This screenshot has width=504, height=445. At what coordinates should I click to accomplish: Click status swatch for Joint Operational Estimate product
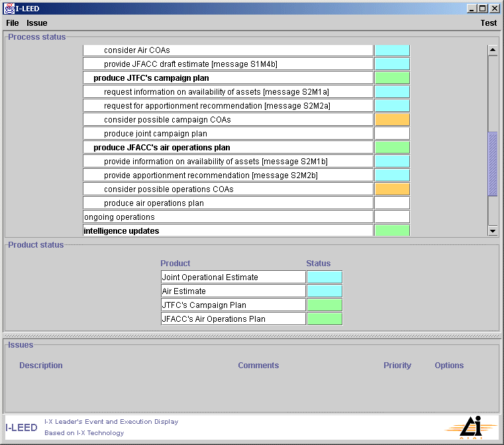click(x=325, y=277)
